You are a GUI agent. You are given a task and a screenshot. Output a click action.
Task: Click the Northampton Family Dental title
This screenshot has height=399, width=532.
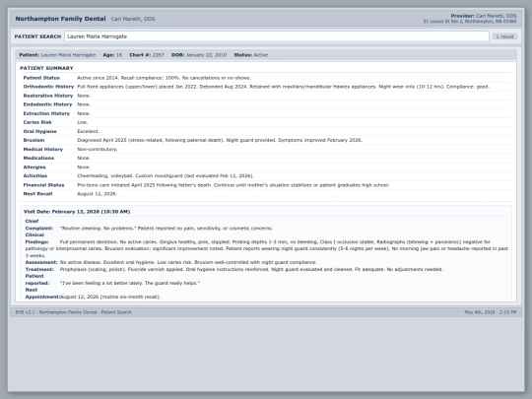point(60,19)
